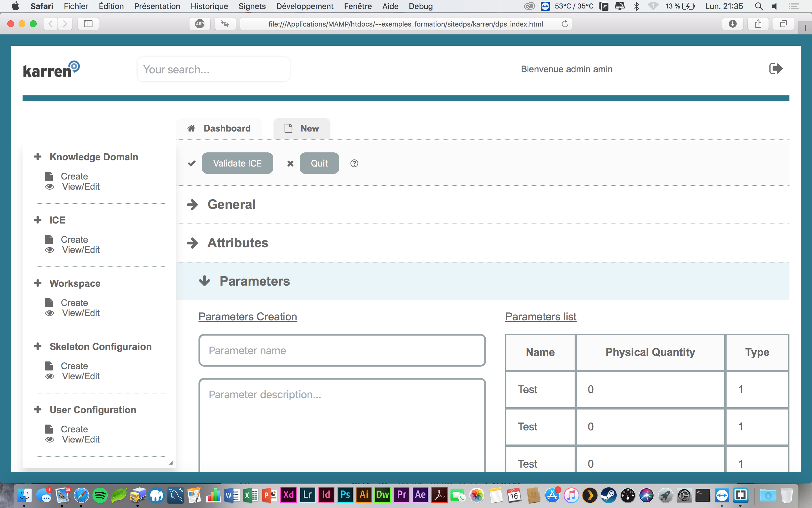Image resolution: width=812 pixels, height=508 pixels.
Task: Go back with Safari's back arrow
Action: point(51,24)
